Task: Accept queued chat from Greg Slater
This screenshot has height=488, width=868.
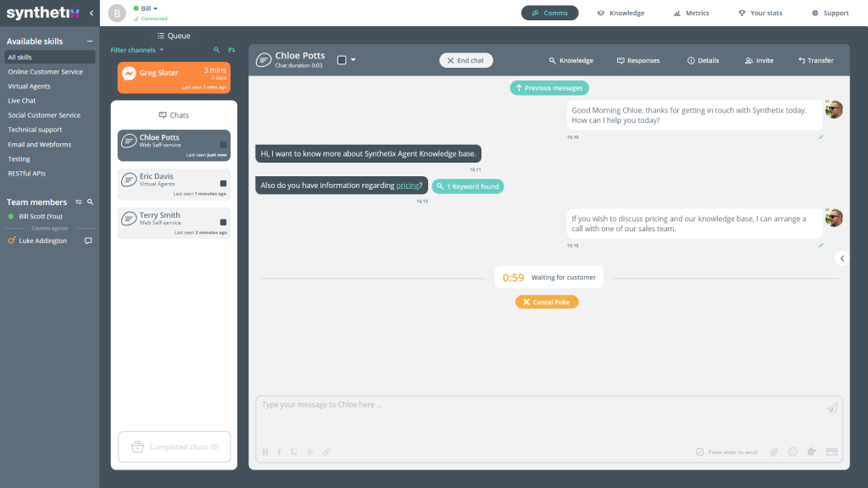Action: point(174,77)
